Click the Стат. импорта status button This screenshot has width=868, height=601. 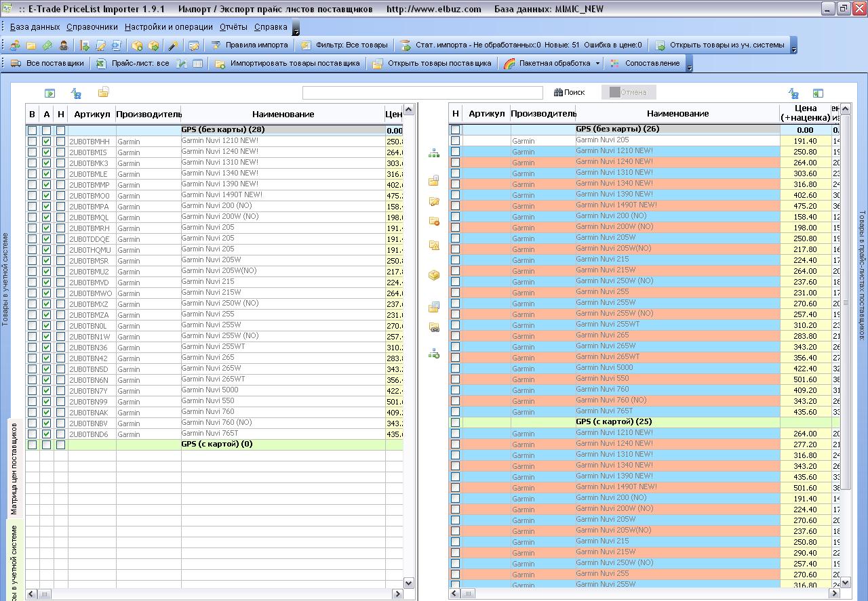(521, 45)
